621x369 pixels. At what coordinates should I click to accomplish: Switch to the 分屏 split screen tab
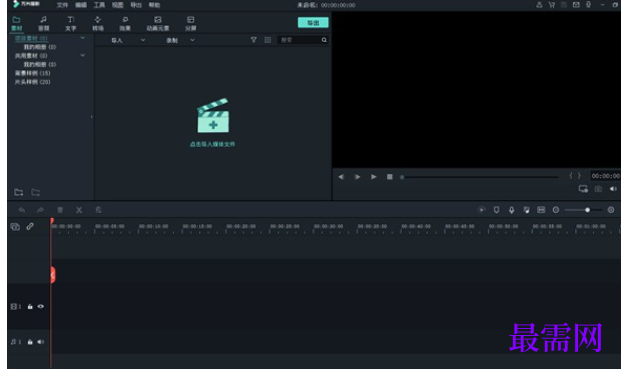(190, 24)
